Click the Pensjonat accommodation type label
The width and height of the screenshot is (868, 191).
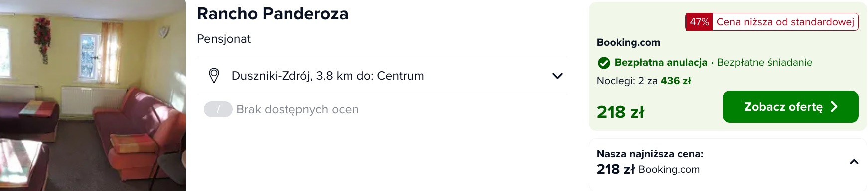click(x=224, y=39)
